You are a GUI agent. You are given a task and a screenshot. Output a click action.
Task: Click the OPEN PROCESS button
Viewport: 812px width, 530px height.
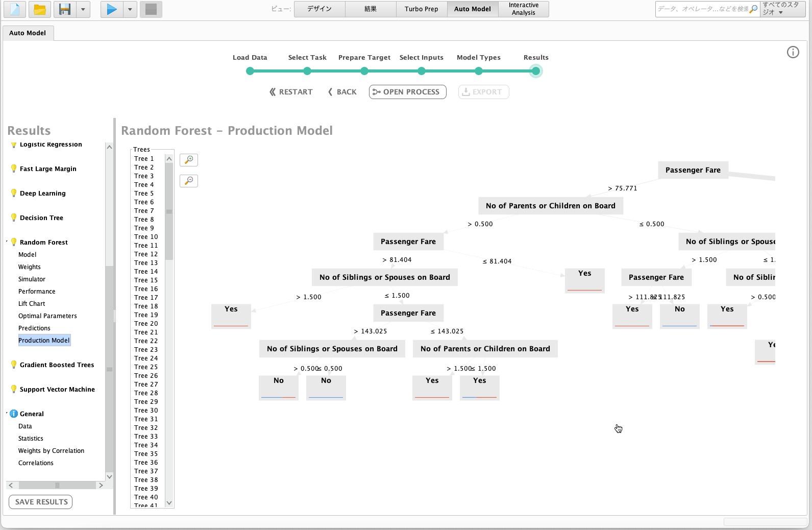(407, 92)
